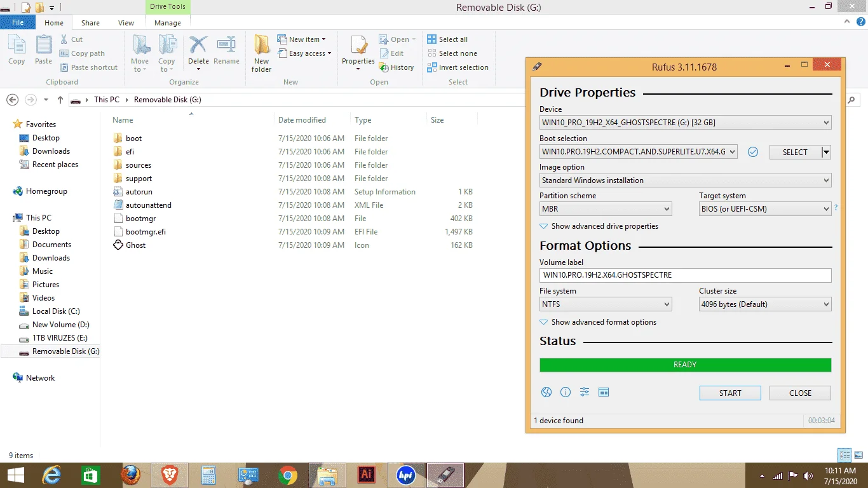Image resolution: width=868 pixels, height=488 pixels.
Task: Click the Windows Start button
Action: (15, 475)
